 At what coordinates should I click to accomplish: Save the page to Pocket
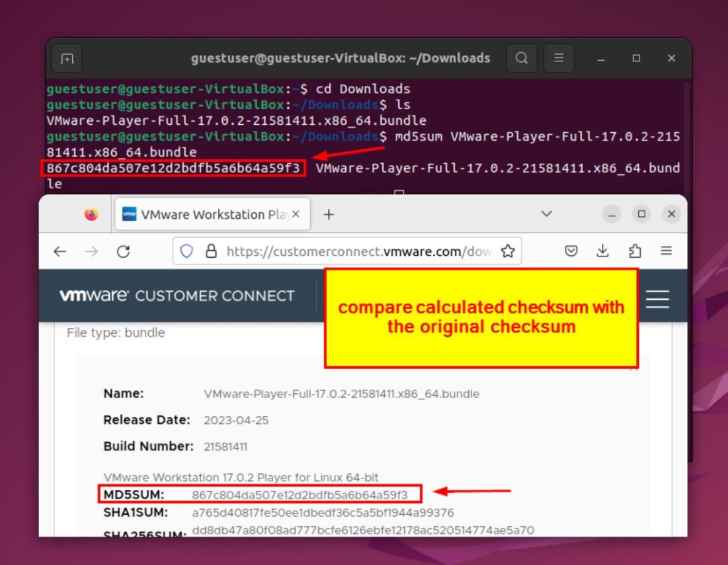tap(571, 250)
